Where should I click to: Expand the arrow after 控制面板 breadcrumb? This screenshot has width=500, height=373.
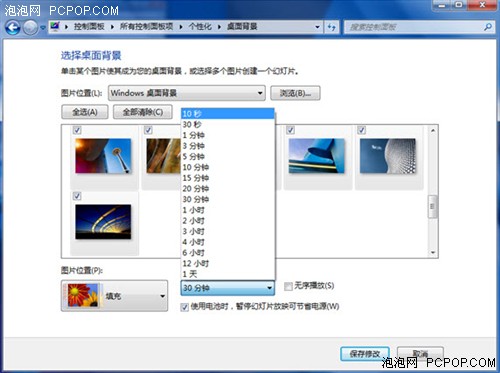(112, 27)
